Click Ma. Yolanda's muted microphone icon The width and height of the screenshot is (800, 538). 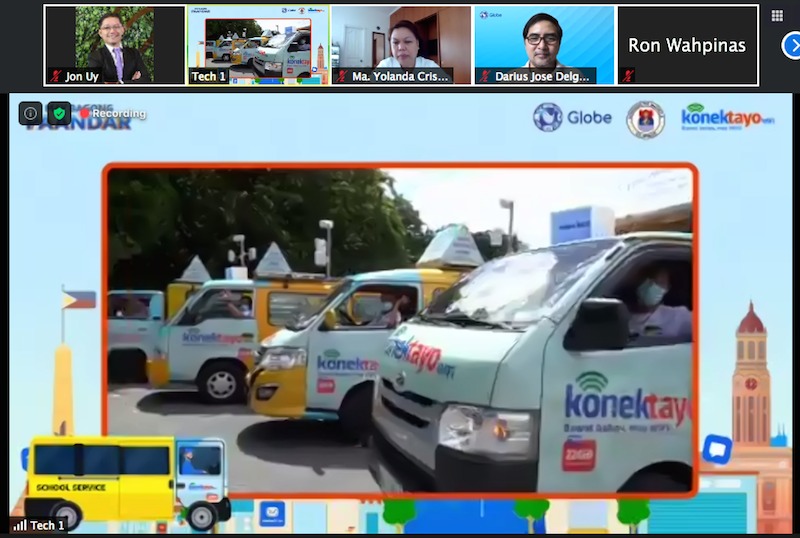342,77
